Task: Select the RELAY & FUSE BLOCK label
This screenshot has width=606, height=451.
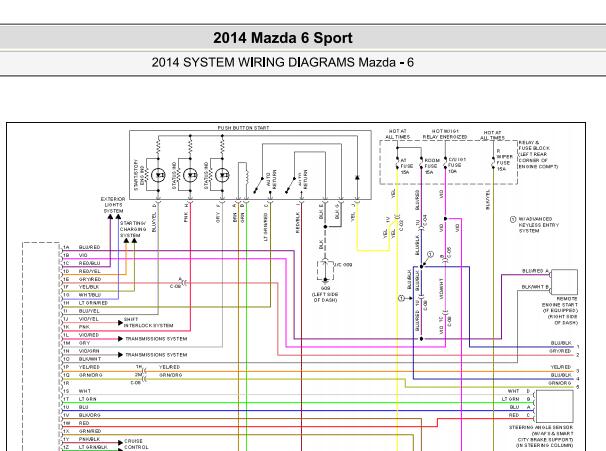Action: pyautogui.click(x=538, y=154)
